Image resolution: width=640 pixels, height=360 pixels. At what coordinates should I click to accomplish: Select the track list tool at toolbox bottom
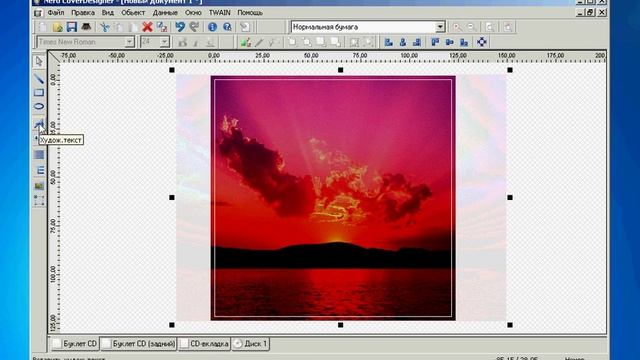point(39,200)
